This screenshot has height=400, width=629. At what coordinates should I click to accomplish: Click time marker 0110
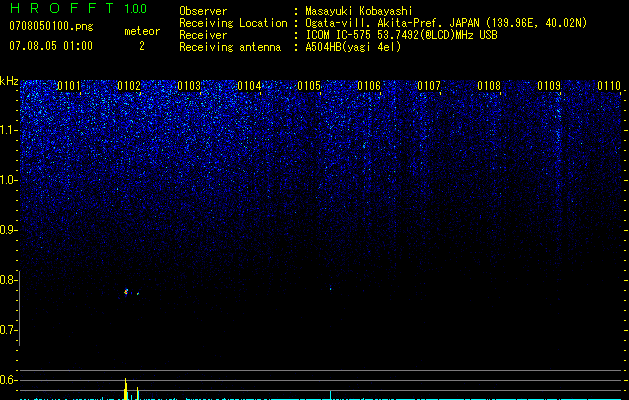click(x=609, y=85)
